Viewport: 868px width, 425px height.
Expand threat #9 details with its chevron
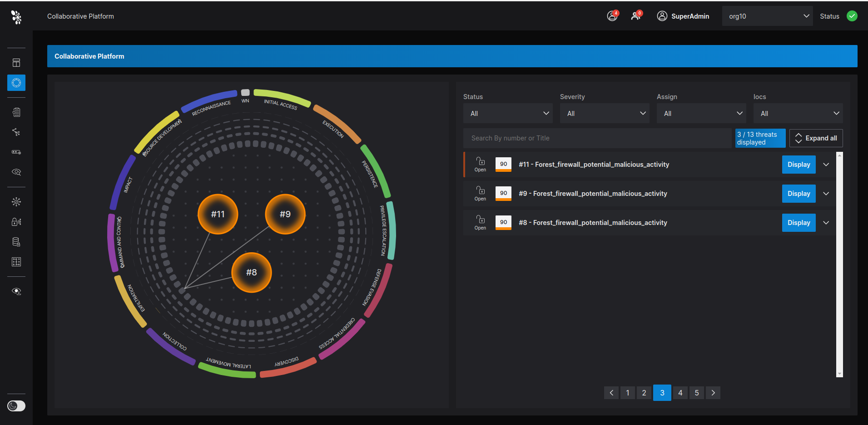coord(826,193)
